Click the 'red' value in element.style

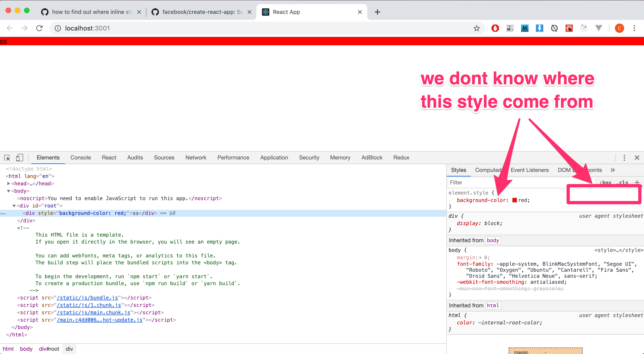click(523, 200)
